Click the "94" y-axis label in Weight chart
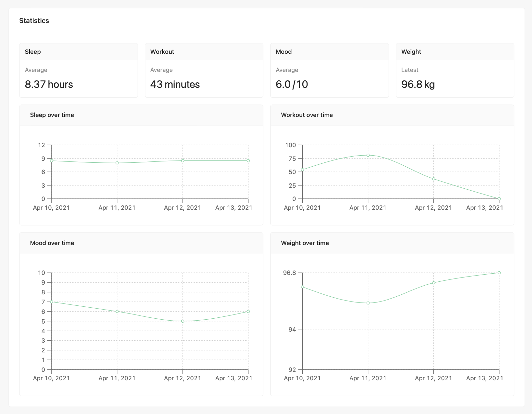 (292, 329)
